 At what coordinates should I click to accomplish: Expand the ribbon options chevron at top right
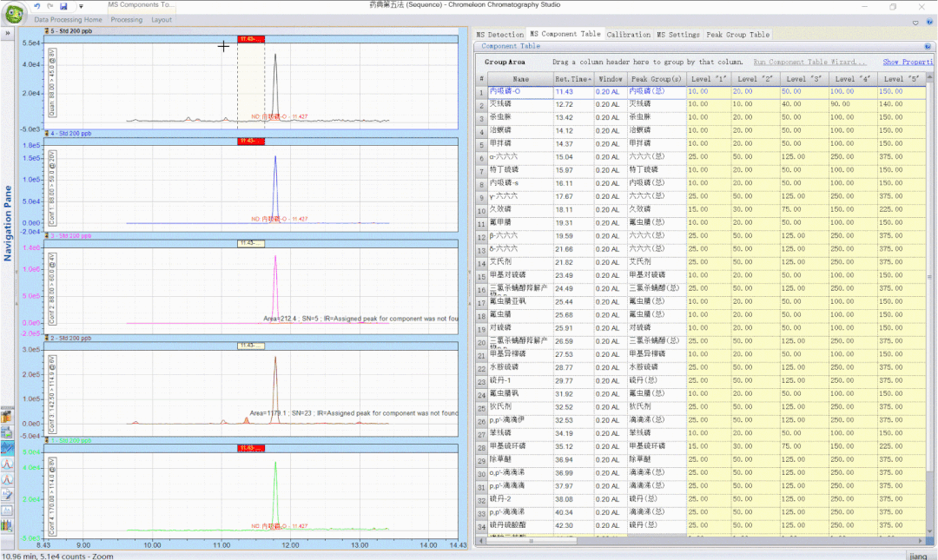tap(917, 22)
